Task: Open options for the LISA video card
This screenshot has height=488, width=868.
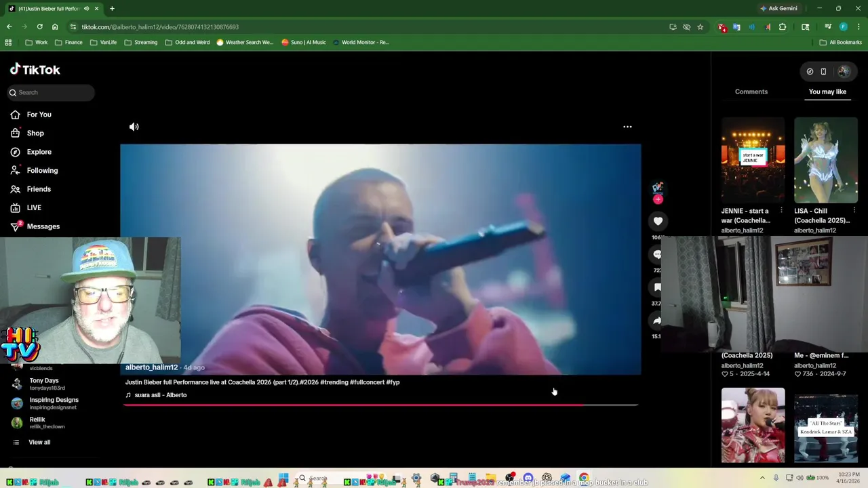Action: pyautogui.click(x=854, y=211)
